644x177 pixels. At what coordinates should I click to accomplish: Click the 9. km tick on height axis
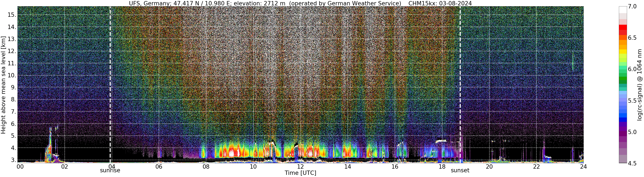pyautogui.click(x=14, y=87)
